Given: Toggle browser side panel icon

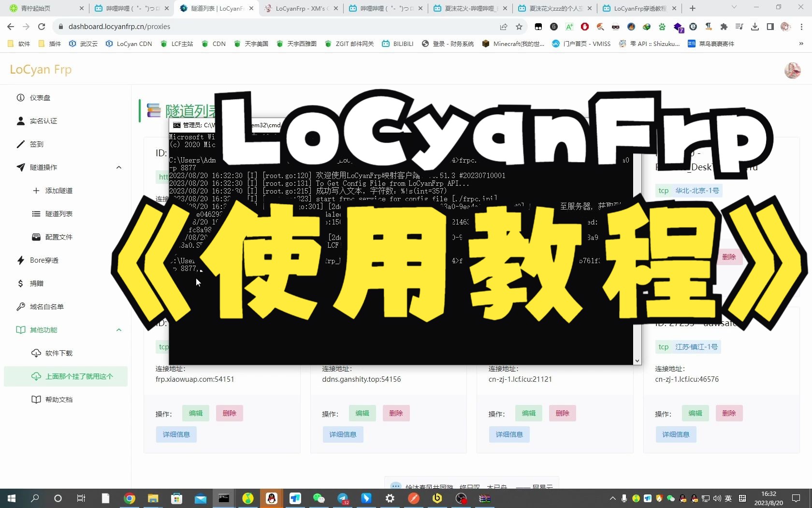Looking at the screenshot, I should point(770,27).
